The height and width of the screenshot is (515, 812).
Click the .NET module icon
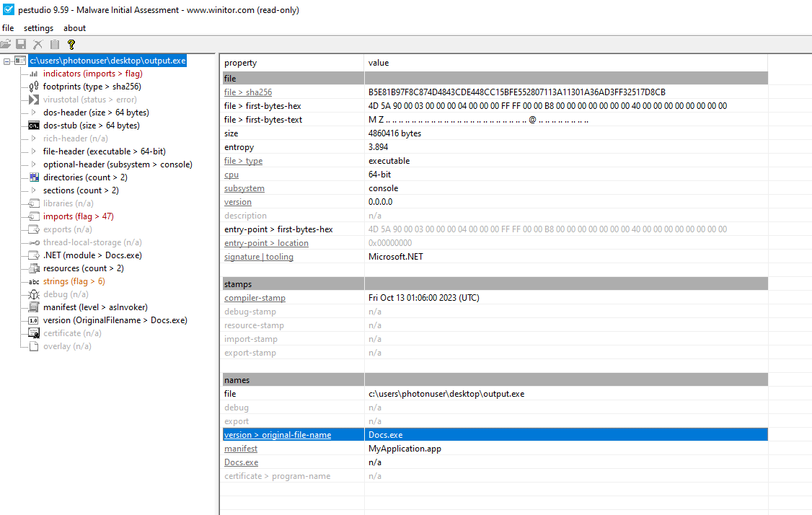(34, 255)
